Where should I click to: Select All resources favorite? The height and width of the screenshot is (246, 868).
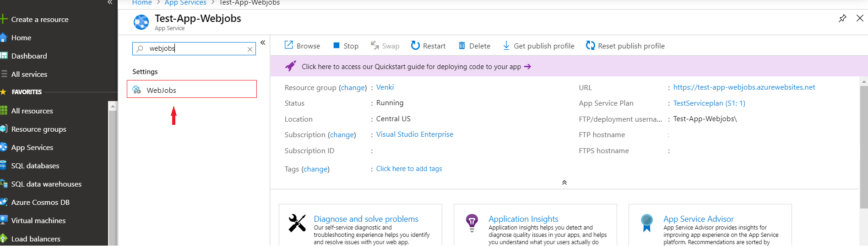[32, 111]
